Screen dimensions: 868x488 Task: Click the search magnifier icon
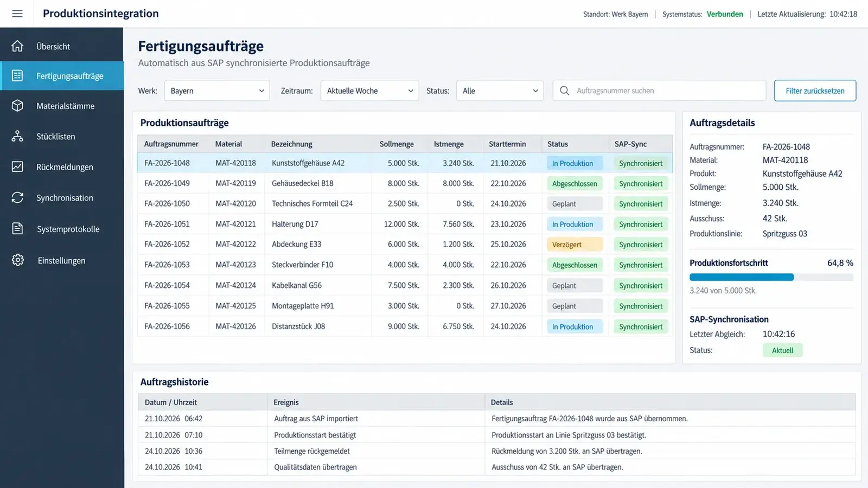565,91
